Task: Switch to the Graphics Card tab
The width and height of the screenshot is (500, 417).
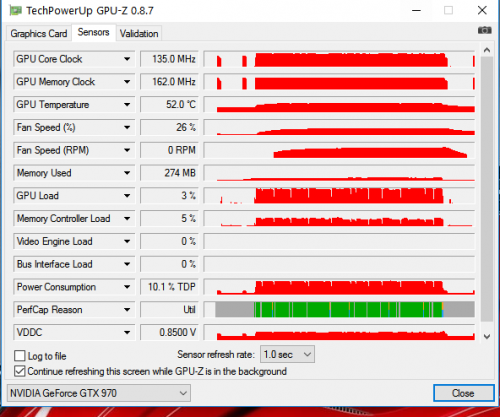Action: [39, 34]
